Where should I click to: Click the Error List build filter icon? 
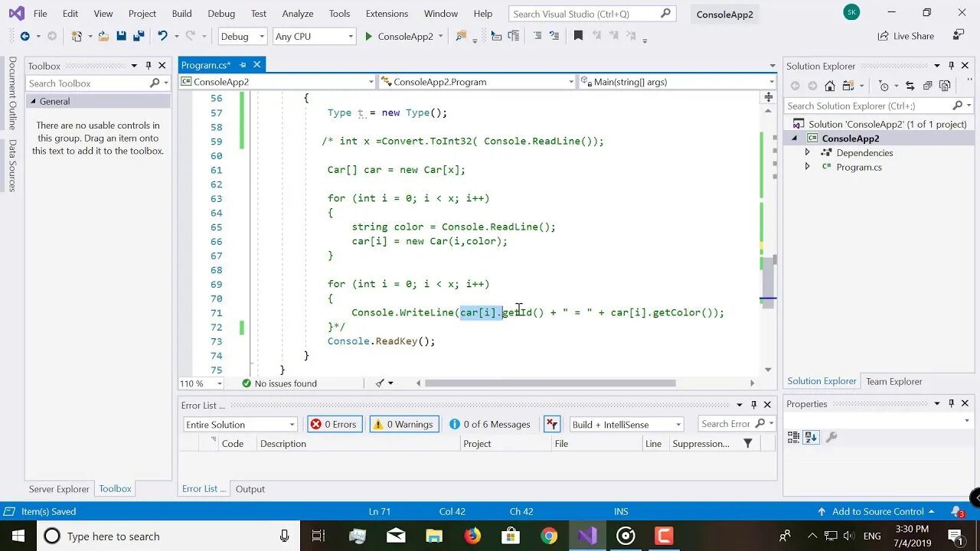tap(552, 424)
